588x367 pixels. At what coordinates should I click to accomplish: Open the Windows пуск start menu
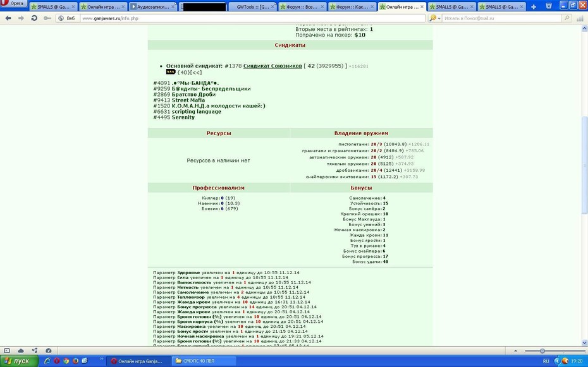click(19, 361)
